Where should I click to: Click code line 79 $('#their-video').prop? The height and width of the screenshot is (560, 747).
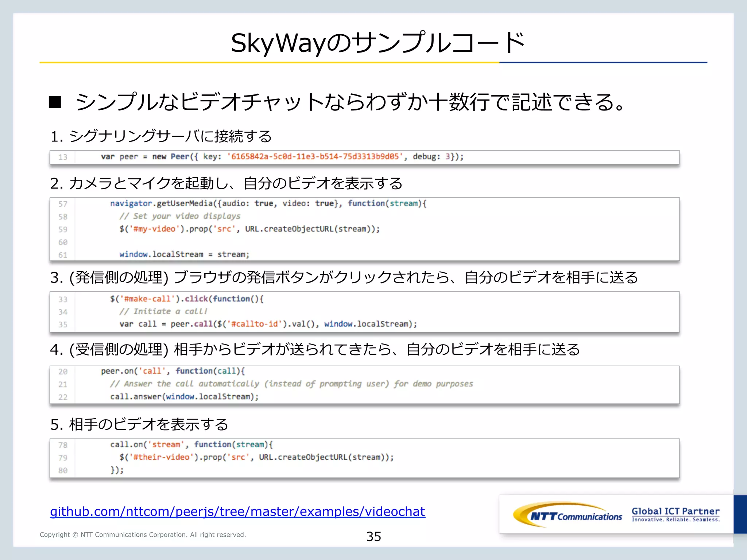[x=256, y=457]
